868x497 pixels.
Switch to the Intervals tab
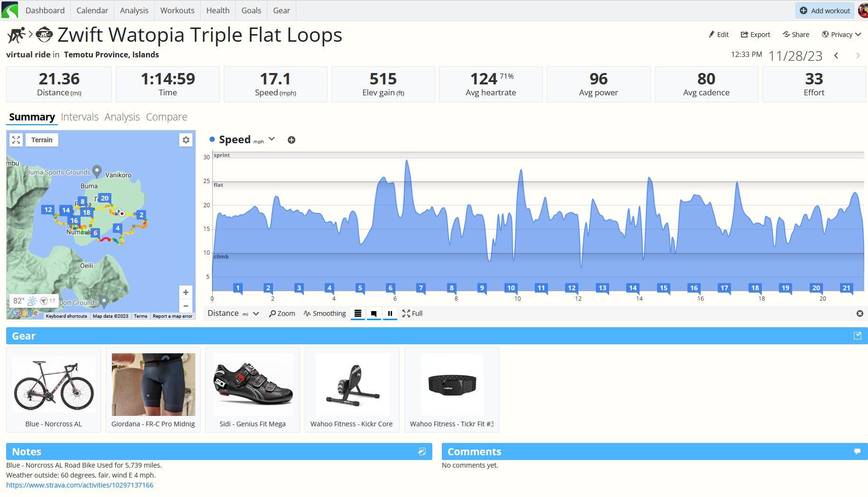click(80, 117)
